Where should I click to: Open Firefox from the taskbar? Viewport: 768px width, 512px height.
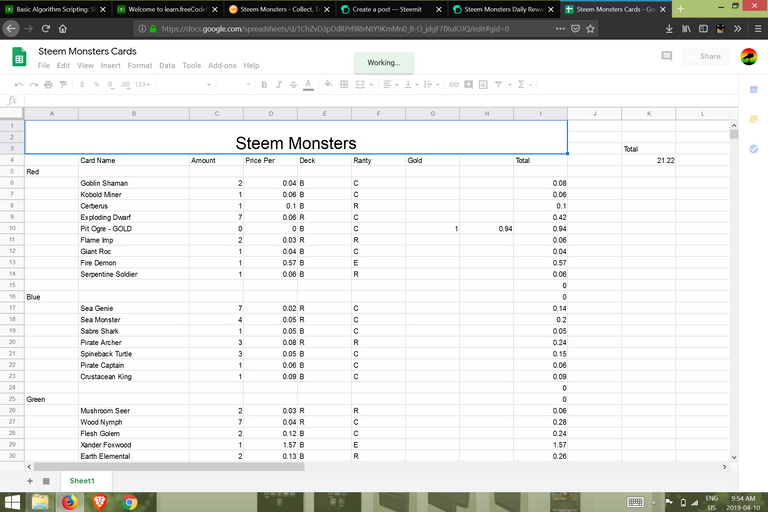click(x=70, y=502)
